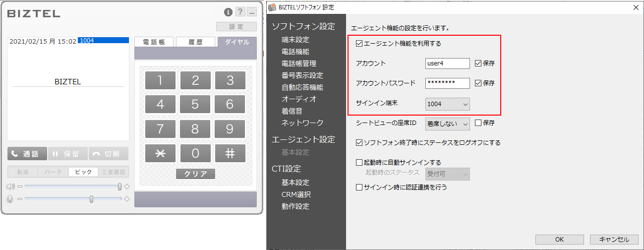Click the microphone volume icon
The height and width of the screenshot is (250, 644).
[10, 199]
